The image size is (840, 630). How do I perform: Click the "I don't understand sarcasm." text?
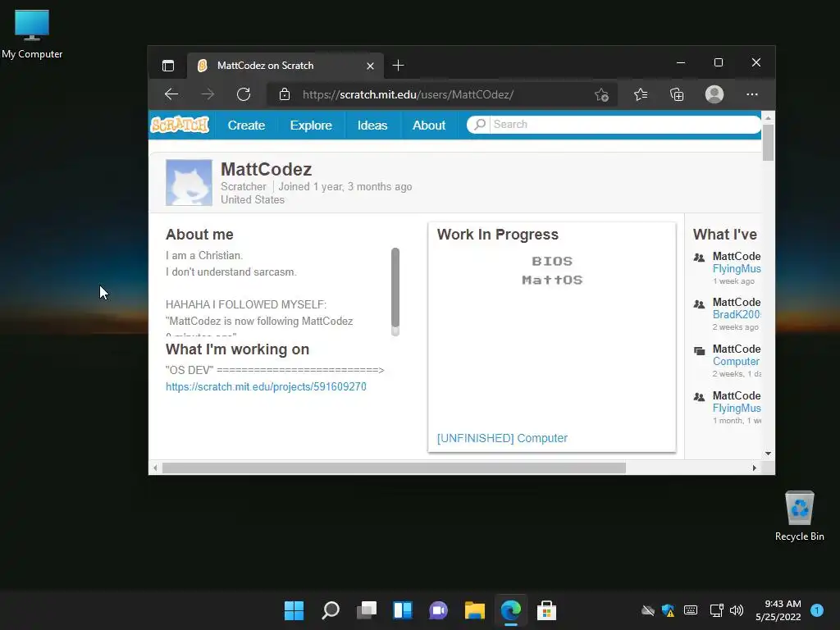click(231, 272)
